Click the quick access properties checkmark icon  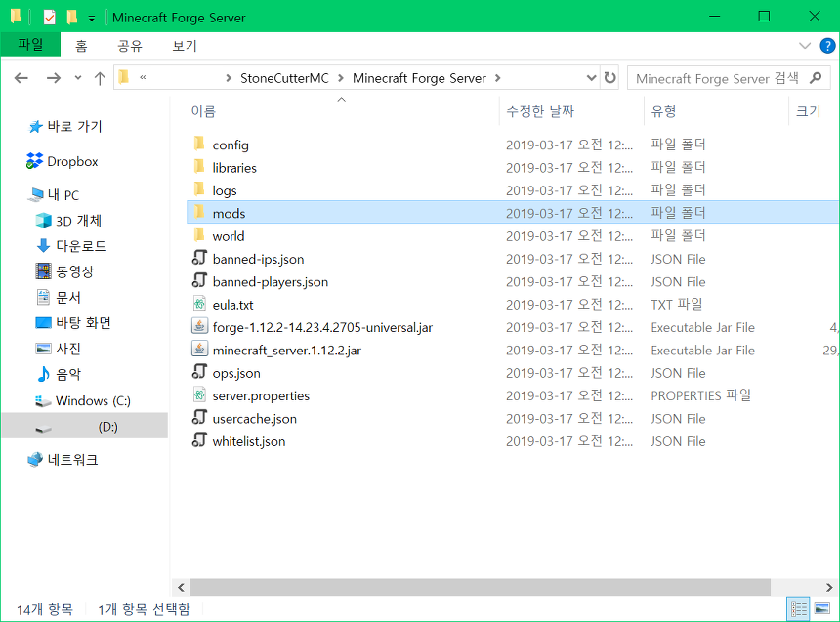[x=49, y=18]
